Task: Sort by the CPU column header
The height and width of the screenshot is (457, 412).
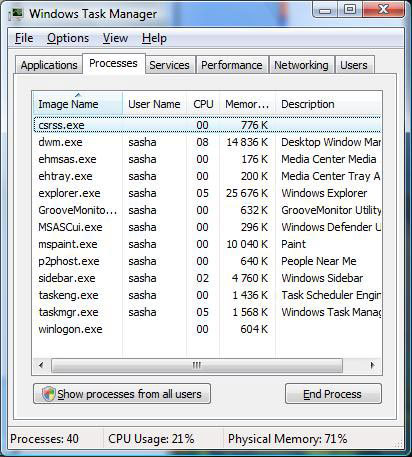Action: click(x=203, y=104)
